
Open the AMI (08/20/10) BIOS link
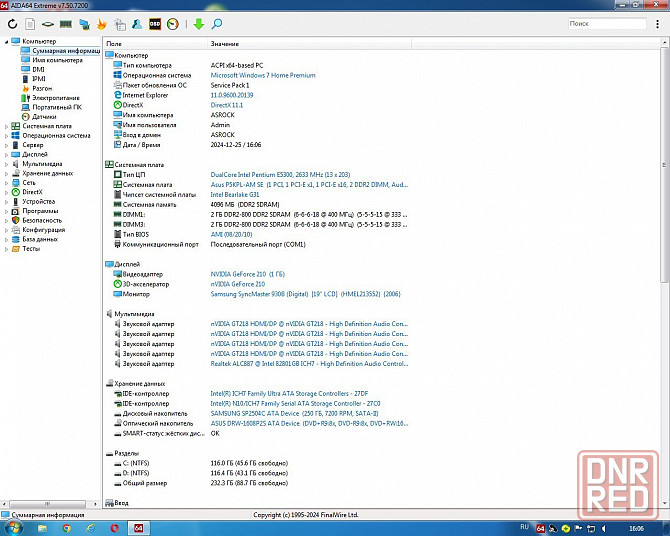[231, 234]
